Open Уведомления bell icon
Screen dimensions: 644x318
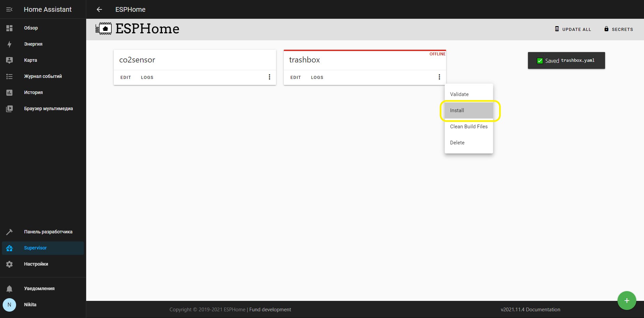[x=9, y=288]
